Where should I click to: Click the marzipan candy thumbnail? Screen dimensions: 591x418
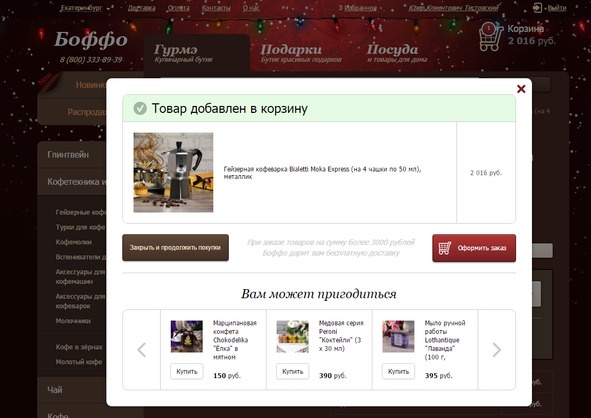(x=187, y=336)
